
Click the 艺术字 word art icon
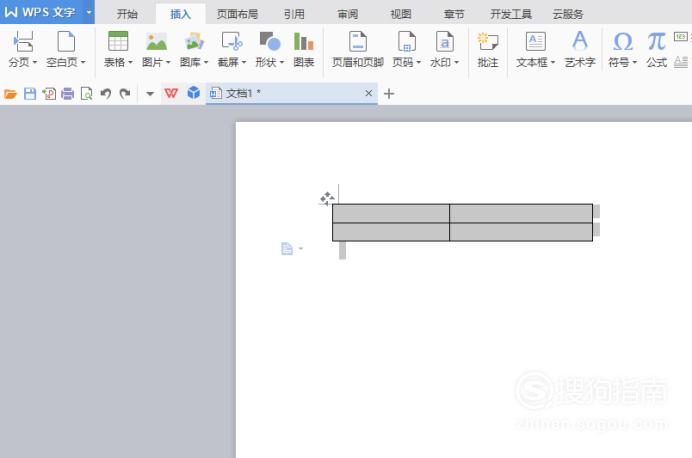click(x=580, y=41)
